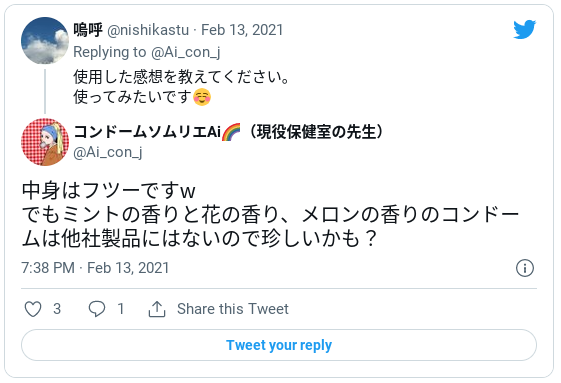Click the share arrow icon
The image size is (561, 383).
point(157,309)
